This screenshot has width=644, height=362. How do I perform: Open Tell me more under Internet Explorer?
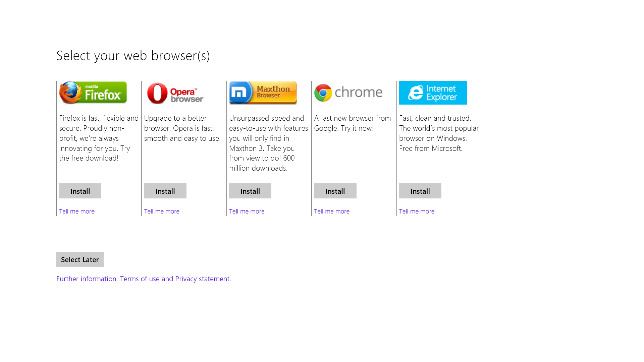click(x=417, y=212)
